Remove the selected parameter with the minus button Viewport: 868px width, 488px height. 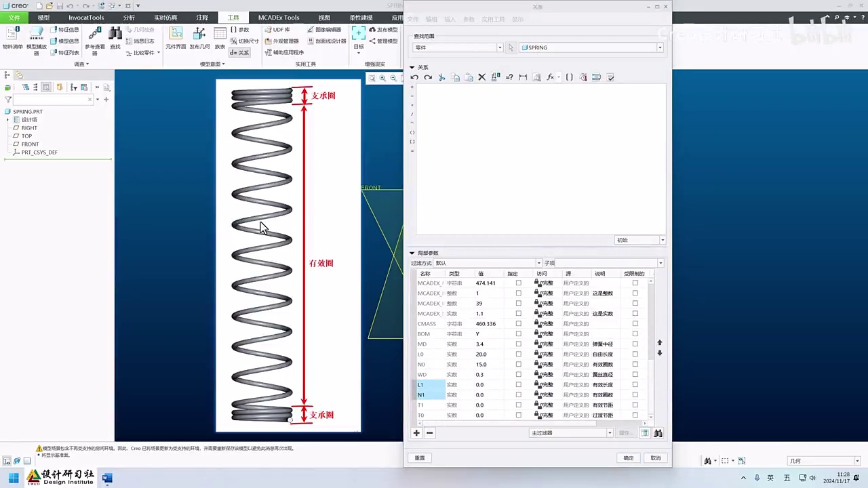coord(429,433)
